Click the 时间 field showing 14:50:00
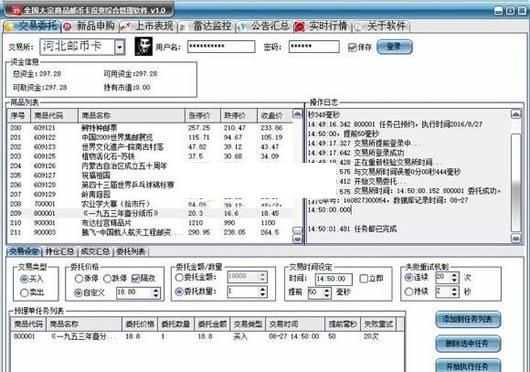530x372 pixels. pyautogui.click(x=334, y=279)
